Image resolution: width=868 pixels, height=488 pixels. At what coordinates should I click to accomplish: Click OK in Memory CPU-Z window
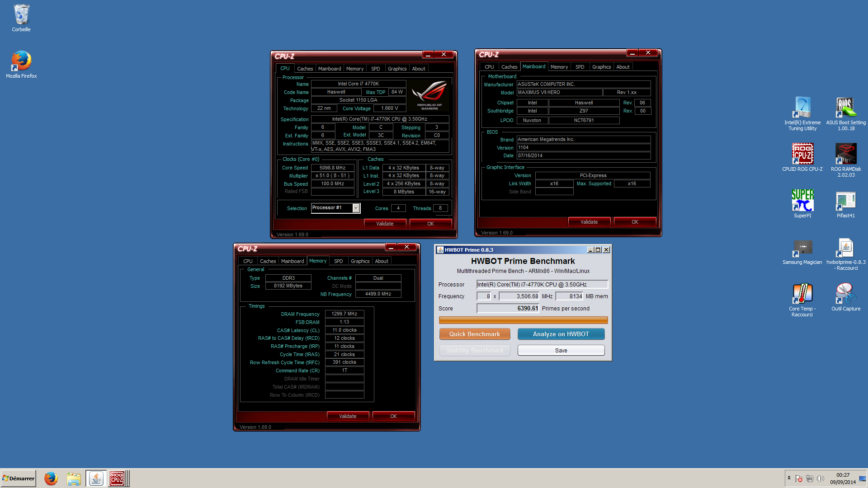tap(393, 416)
